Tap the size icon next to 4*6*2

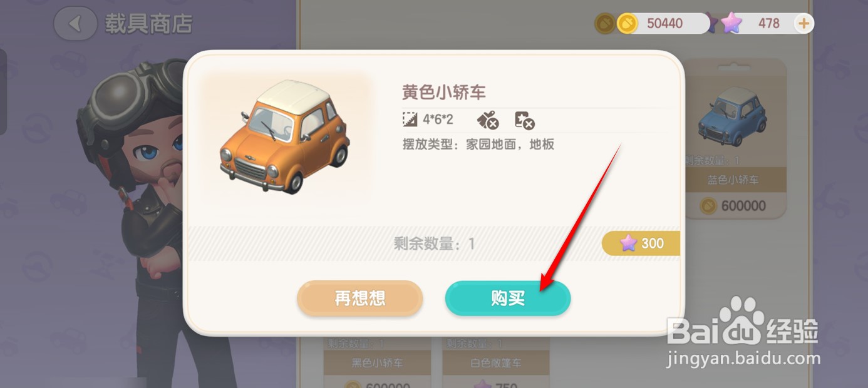tap(410, 119)
